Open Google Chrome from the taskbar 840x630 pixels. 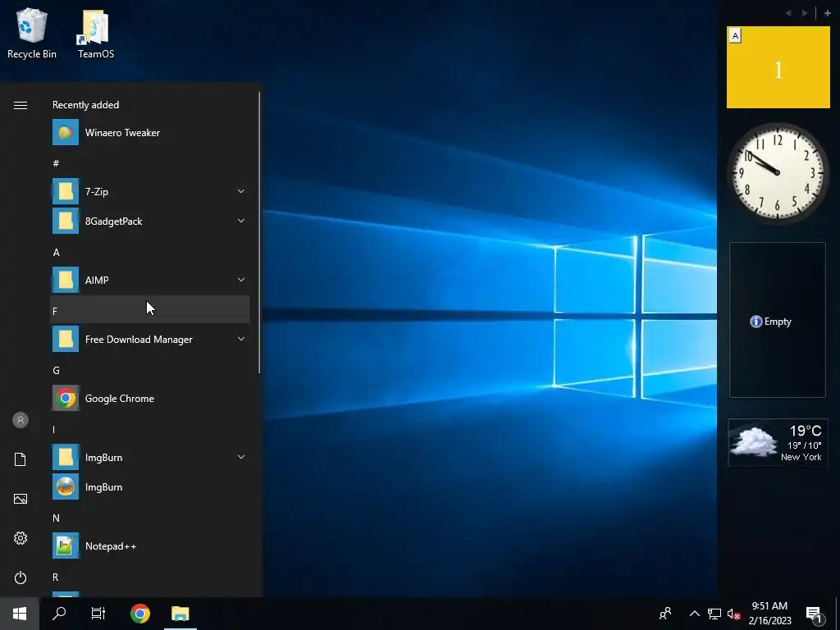140,614
